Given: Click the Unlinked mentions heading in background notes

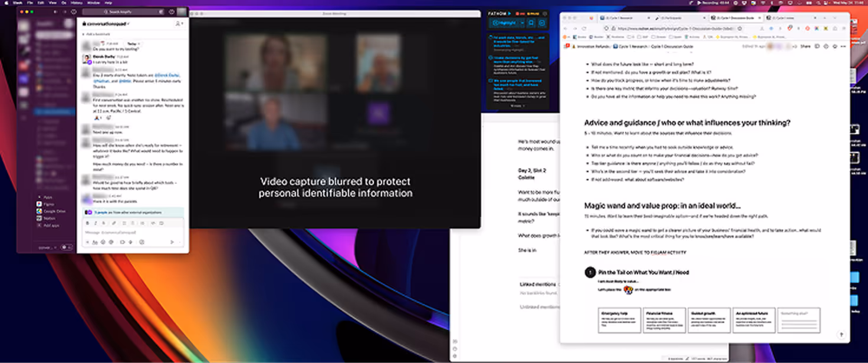Looking at the screenshot, I should (x=540, y=306).
